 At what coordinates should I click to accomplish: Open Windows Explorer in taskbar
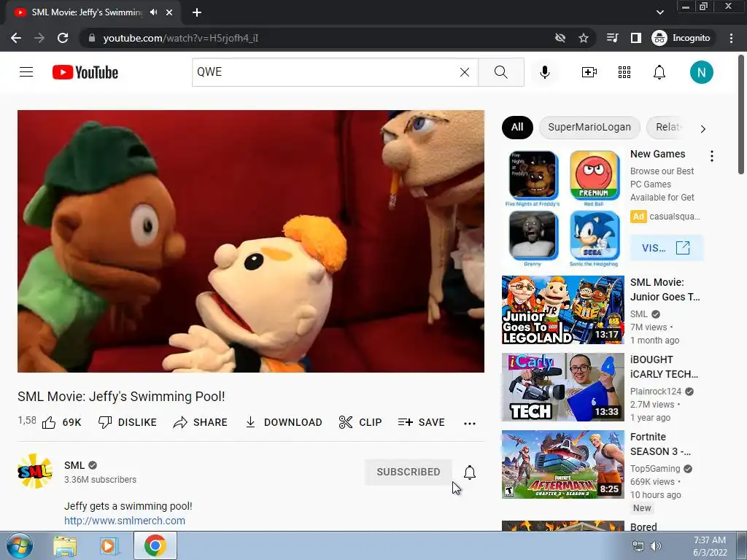pyautogui.click(x=65, y=546)
